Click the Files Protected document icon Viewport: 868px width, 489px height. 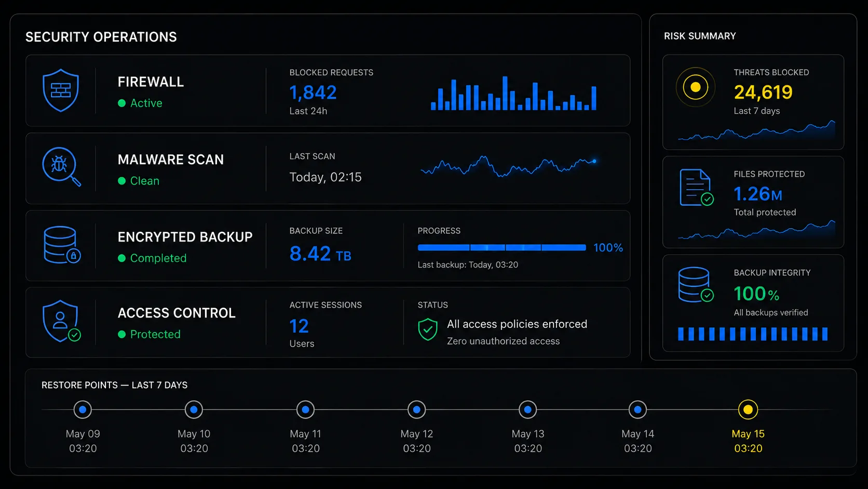coord(697,188)
